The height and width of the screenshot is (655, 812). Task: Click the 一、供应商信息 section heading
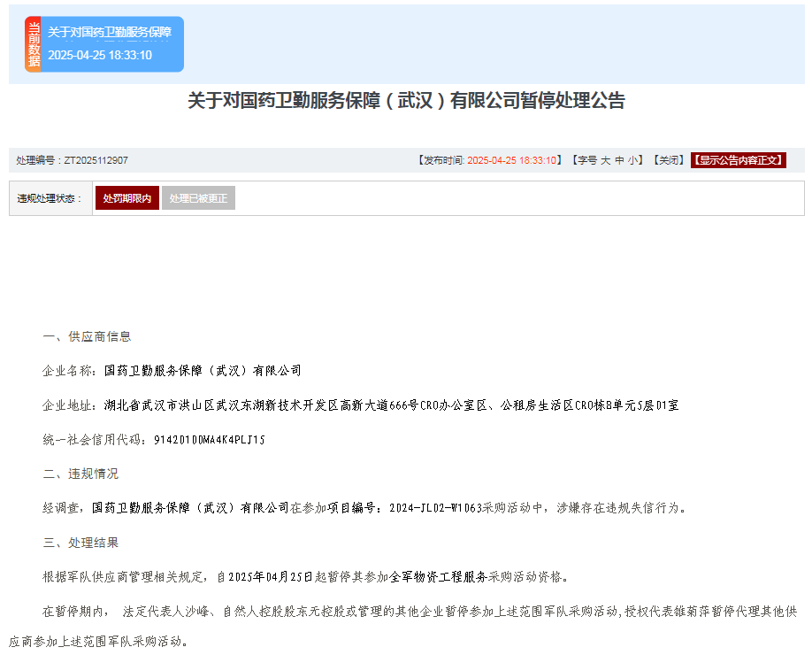pos(87,336)
